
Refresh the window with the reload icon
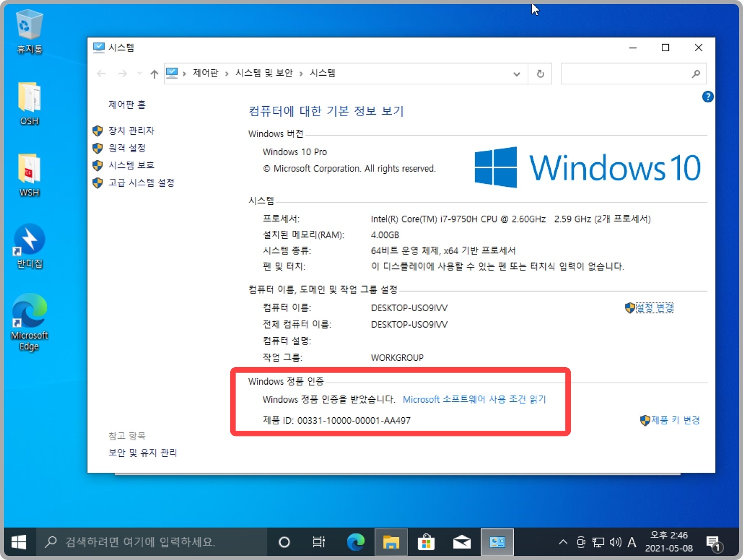tap(540, 73)
